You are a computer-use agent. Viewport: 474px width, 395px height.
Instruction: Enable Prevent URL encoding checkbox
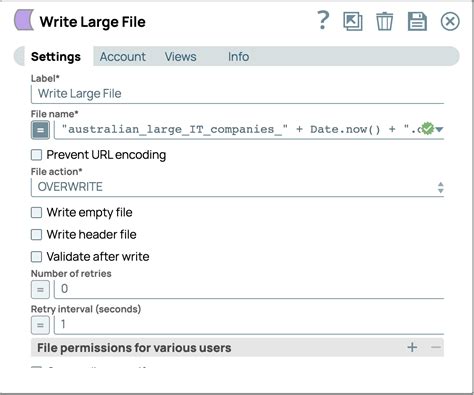(x=36, y=155)
